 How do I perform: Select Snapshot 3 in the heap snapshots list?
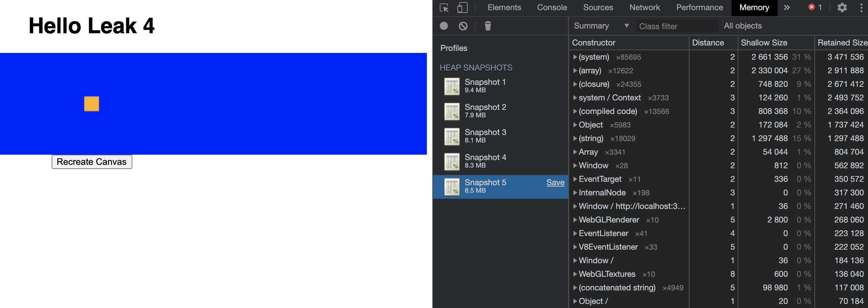point(485,136)
